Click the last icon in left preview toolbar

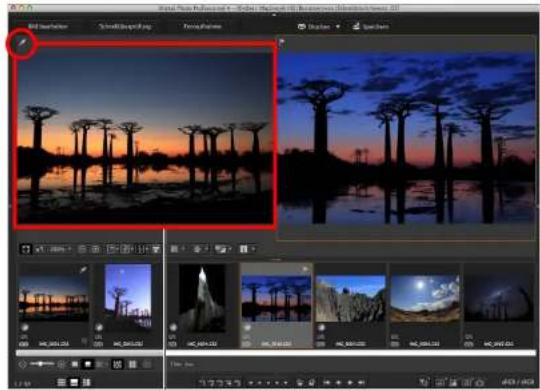pyautogui.click(x=156, y=249)
